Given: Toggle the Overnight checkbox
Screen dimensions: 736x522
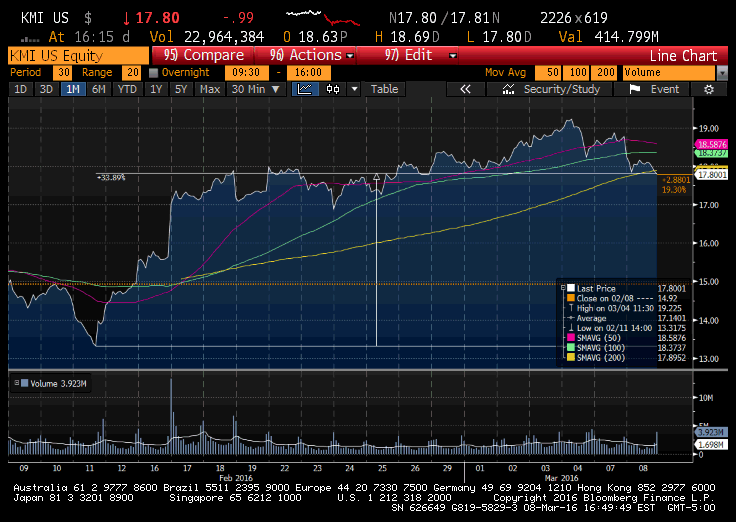Looking at the screenshot, I should pos(153,73).
